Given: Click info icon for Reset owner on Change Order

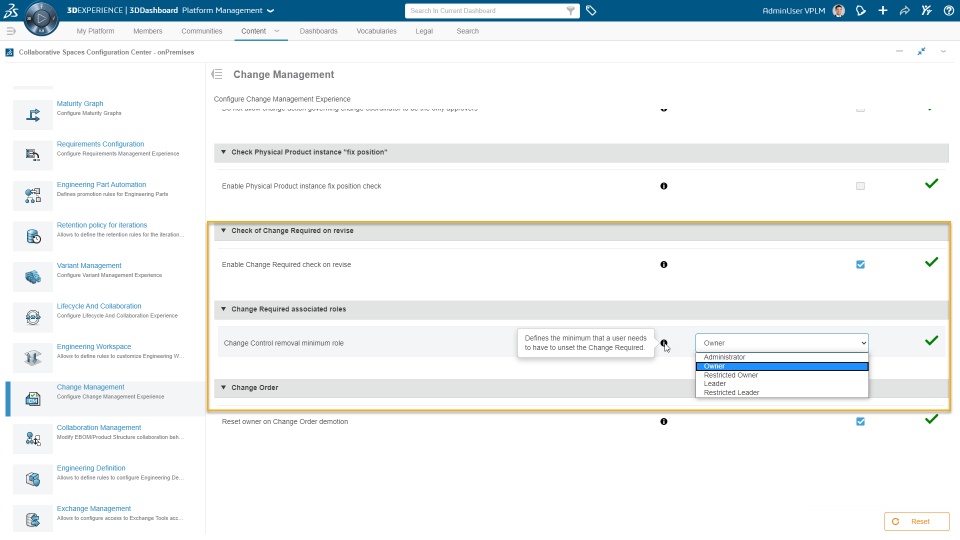Looking at the screenshot, I should (664, 421).
